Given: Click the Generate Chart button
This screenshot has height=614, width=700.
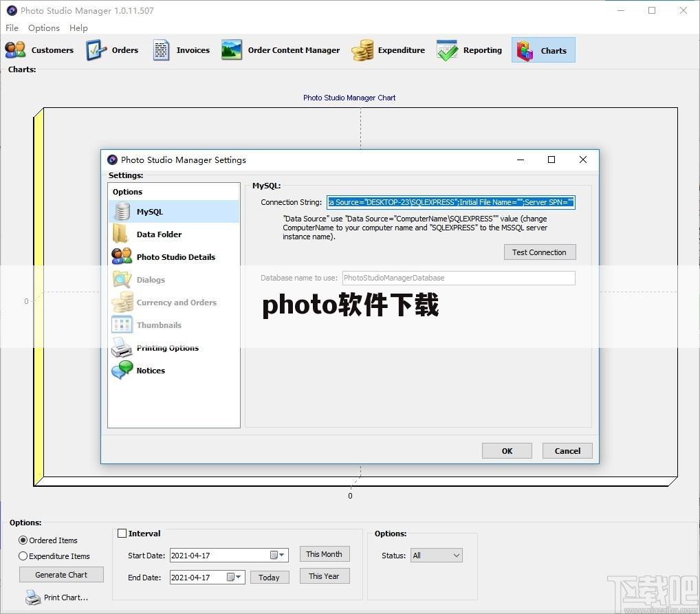Looking at the screenshot, I should click(x=61, y=575).
